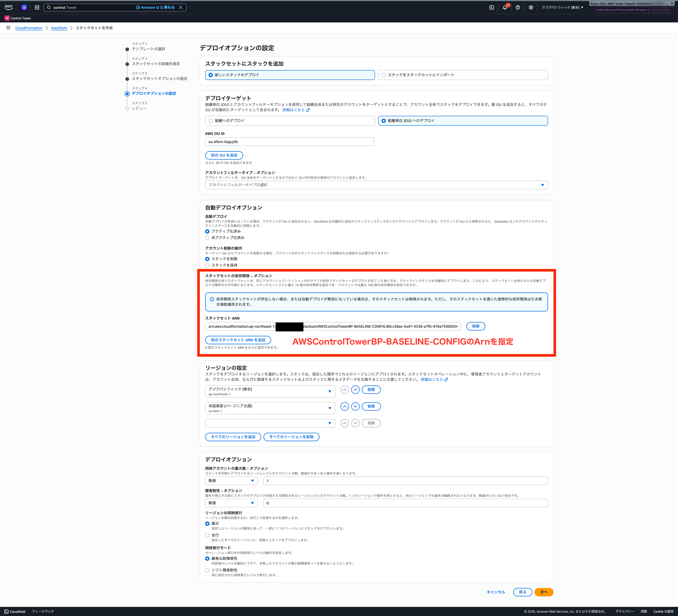Select 新しいスタックのデプロイ option

point(290,75)
